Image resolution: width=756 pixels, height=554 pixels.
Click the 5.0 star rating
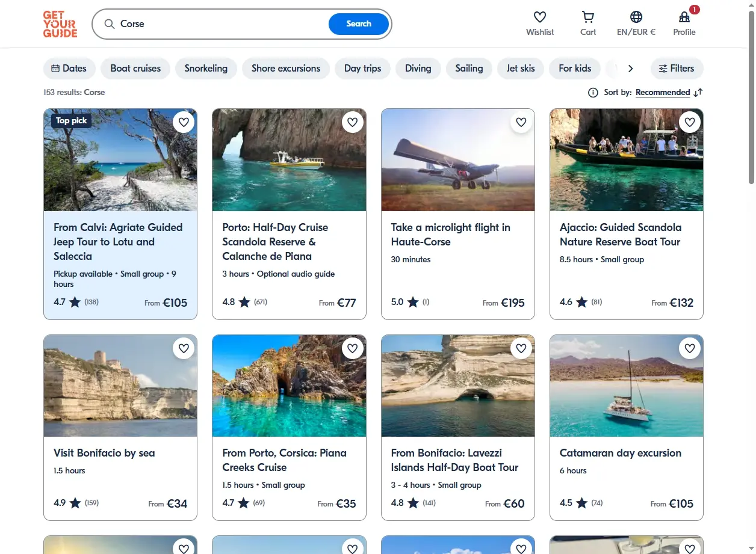[x=411, y=302]
